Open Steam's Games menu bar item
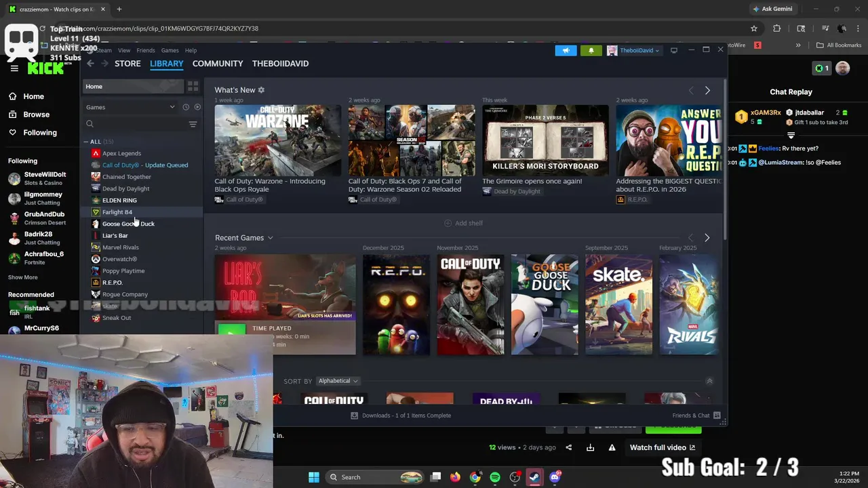This screenshot has width=868, height=488. coord(170,50)
